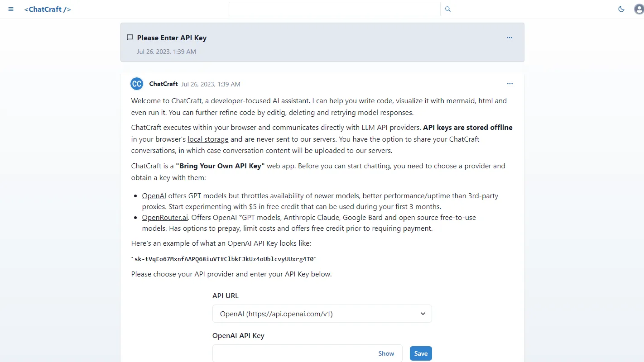The image size is (644, 362).
Task: Click the search magnifier icon
Action: (447, 9)
